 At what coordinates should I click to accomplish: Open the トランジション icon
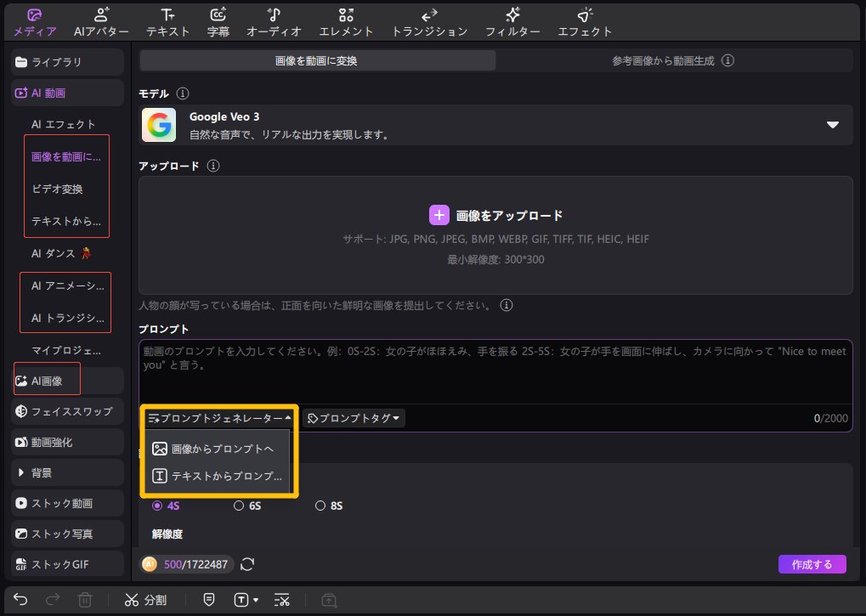tap(429, 15)
